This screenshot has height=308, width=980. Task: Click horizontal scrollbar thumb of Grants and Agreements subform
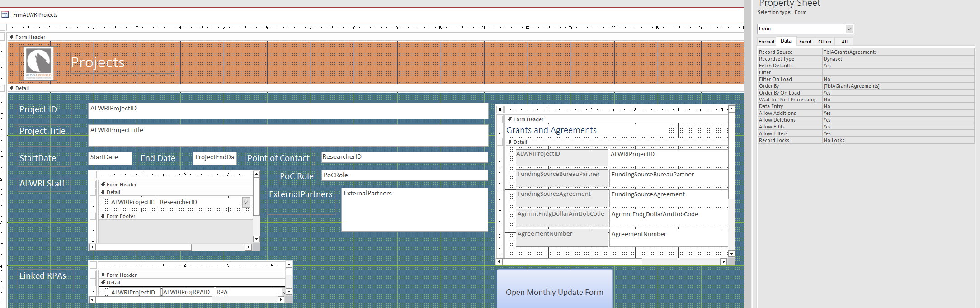coord(572,261)
